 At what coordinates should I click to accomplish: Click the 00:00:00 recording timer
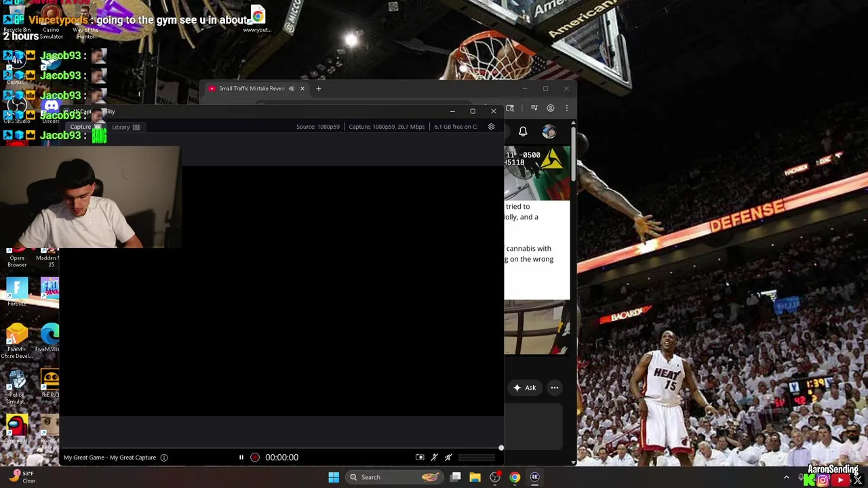pos(281,457)
